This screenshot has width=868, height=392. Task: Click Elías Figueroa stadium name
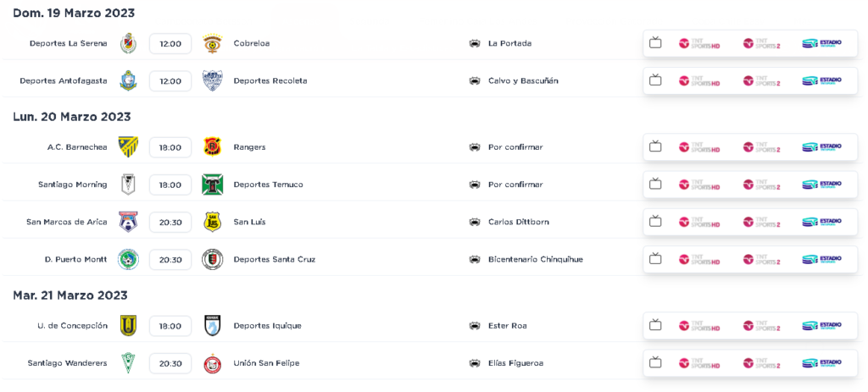pyautogui.click(x=515, y=363)
